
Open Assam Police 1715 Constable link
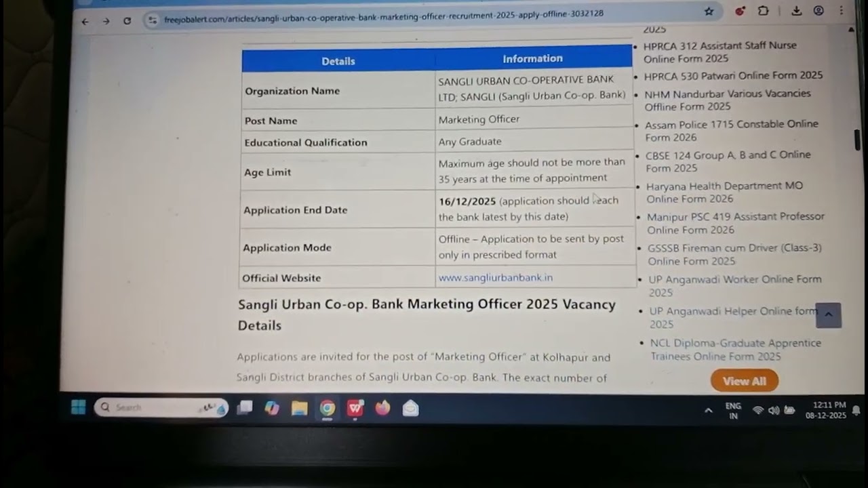(731, 131)
